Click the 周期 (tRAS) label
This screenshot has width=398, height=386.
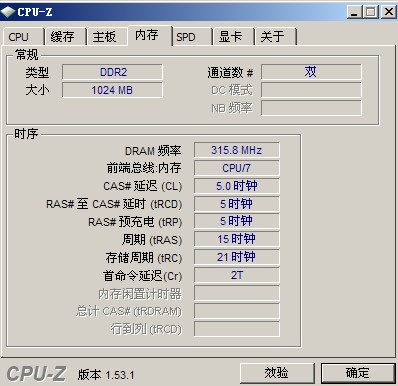(152, 240)
